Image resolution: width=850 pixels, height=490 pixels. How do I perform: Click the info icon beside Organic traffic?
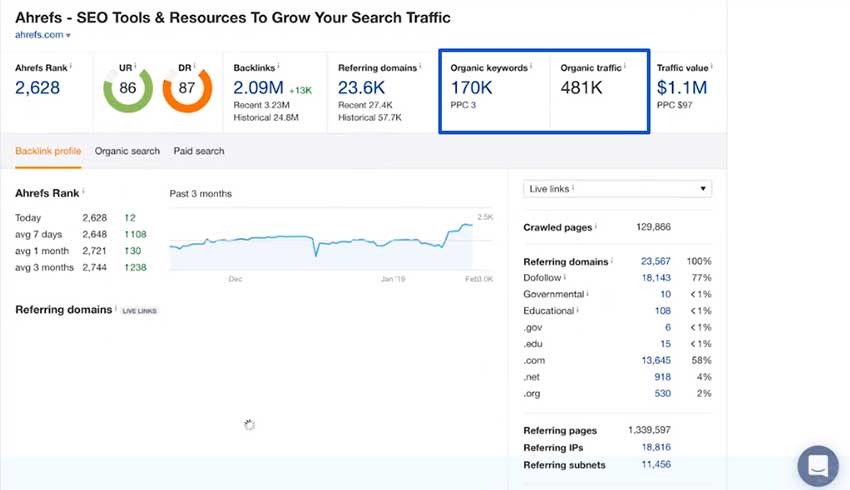[x=624, y=66]
